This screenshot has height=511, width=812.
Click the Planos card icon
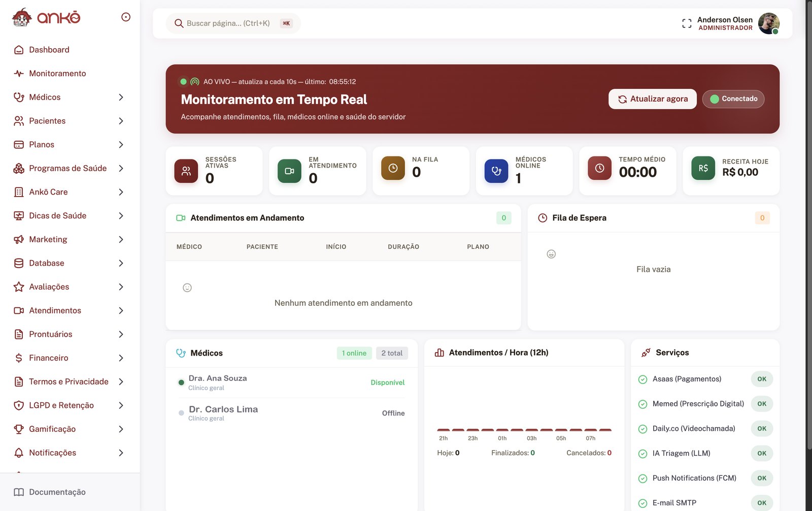coord(19,145)
